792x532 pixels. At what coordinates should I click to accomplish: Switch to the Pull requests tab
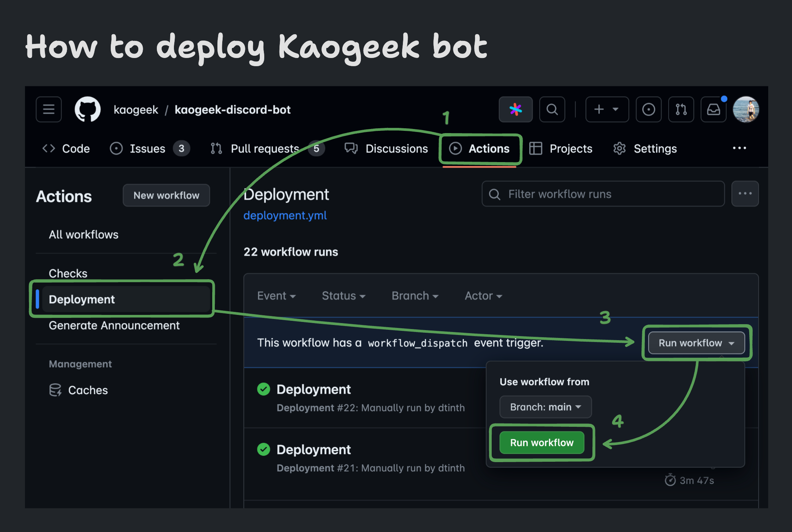pos(267,149)
